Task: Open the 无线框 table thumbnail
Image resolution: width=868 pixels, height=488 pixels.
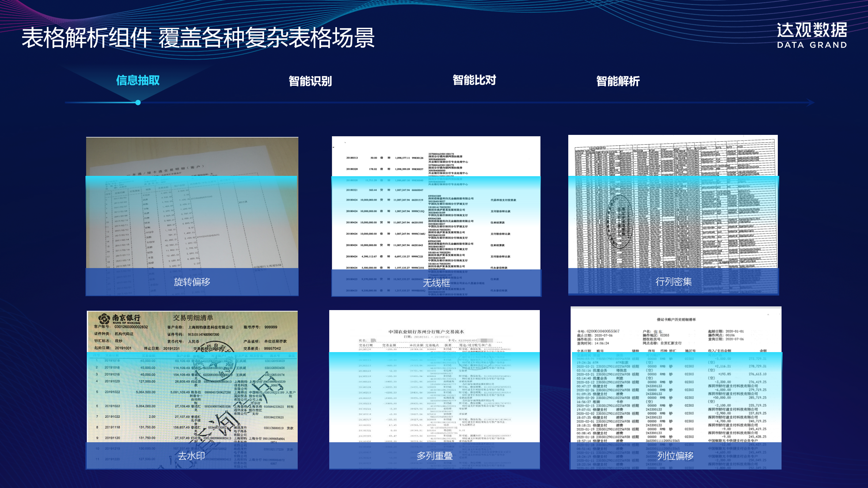Action: click(436, 210)
